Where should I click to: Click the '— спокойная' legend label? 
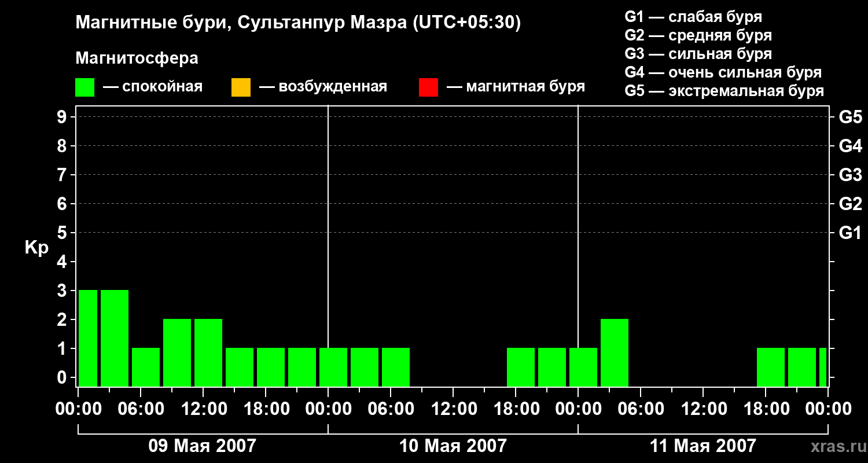coord(153,87)
